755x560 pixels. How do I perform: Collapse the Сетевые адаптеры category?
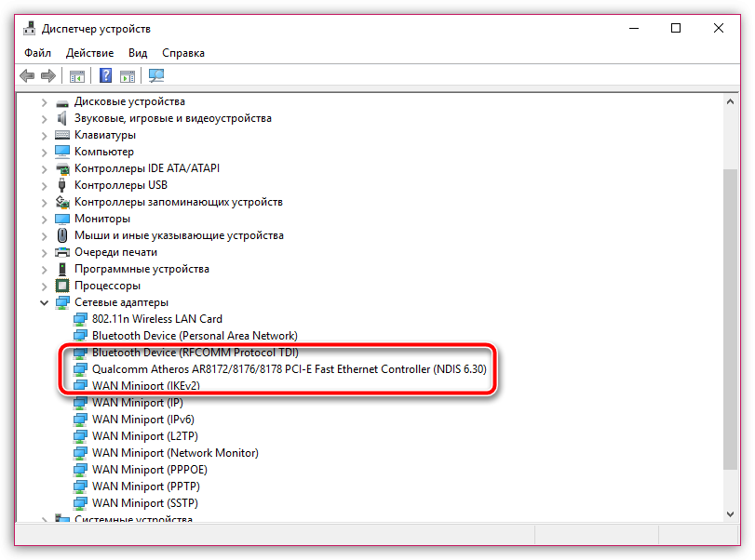coord(44,302)
